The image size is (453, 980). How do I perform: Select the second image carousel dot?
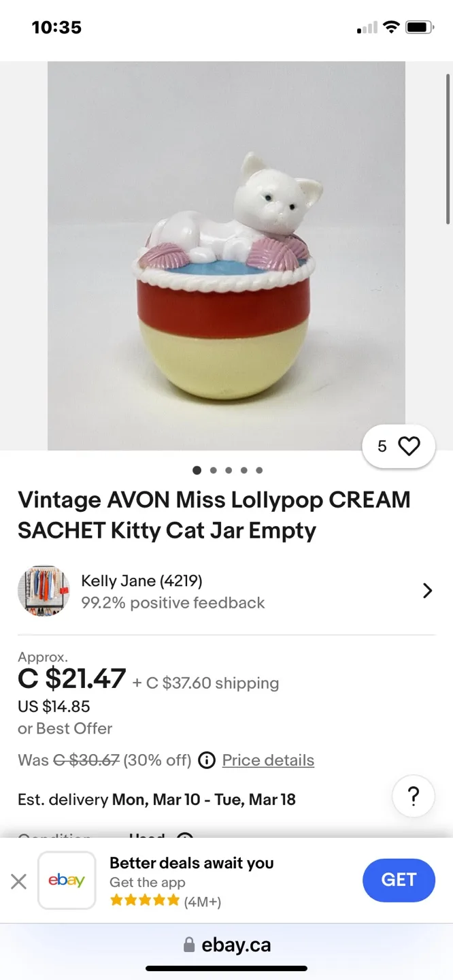click(x=212, y=470)
